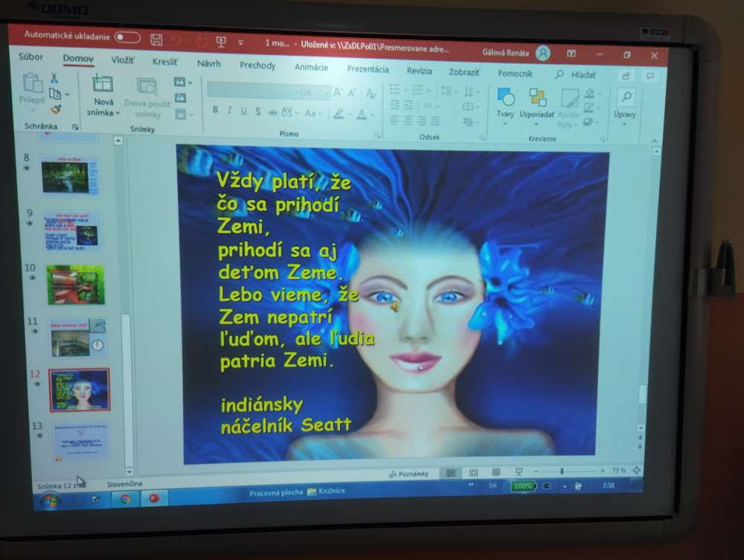Open Customize Quick Access Toolbar dropdown

click(x=240, y=42)
